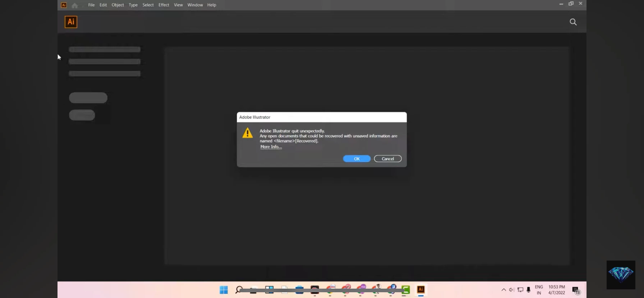
Task: Open the notification center icon
Action: click(x=576, y=290)
